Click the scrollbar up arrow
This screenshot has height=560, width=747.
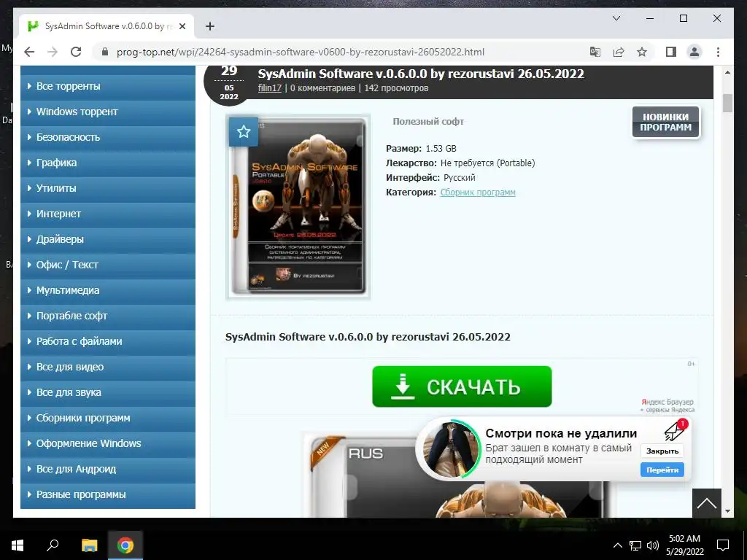pos(727,72)
